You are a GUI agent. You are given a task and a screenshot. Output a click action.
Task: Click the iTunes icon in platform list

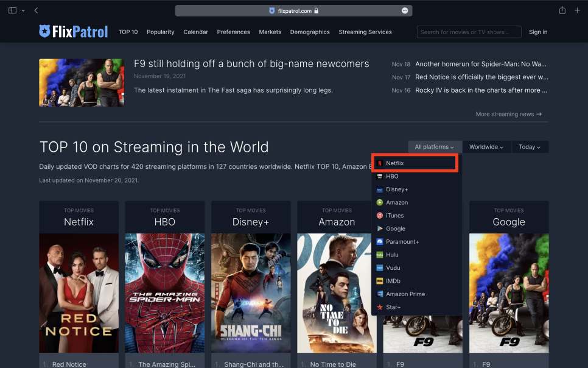379,216
